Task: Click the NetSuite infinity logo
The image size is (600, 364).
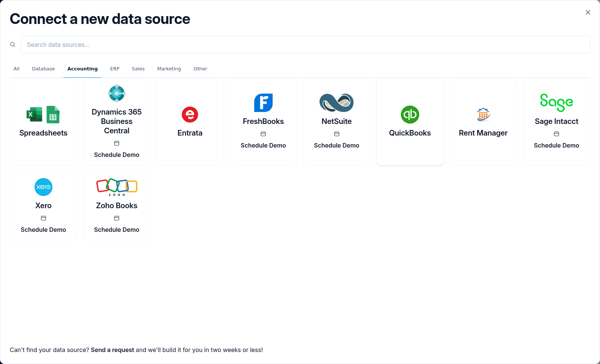Action: click(336, 103)
